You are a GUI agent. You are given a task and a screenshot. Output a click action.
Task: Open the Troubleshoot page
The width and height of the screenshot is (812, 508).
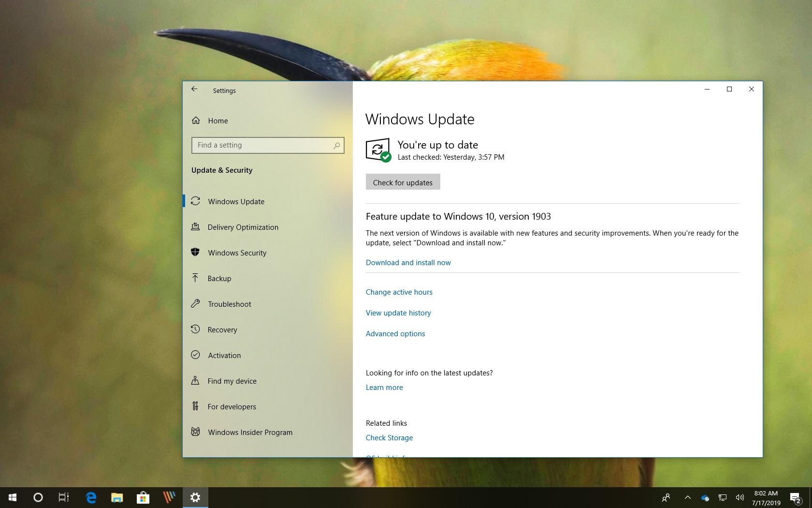[268, 304]
